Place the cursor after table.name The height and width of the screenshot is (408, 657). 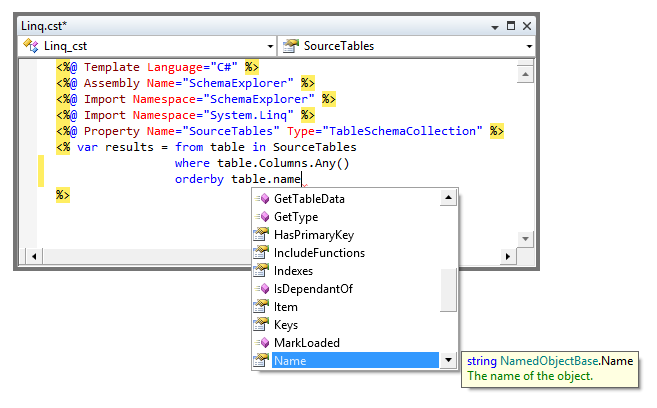[302, 179]
